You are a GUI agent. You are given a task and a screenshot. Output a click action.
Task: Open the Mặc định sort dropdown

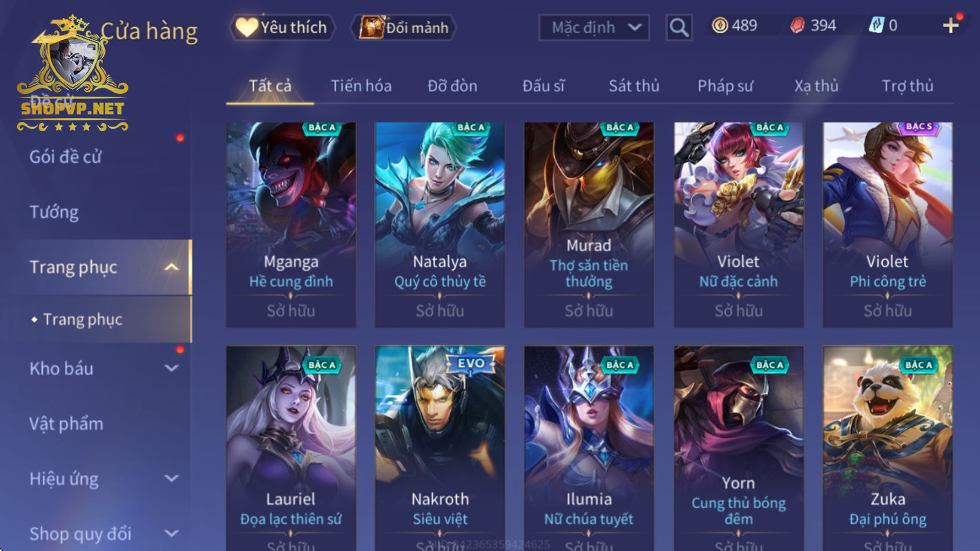[594, 28]
